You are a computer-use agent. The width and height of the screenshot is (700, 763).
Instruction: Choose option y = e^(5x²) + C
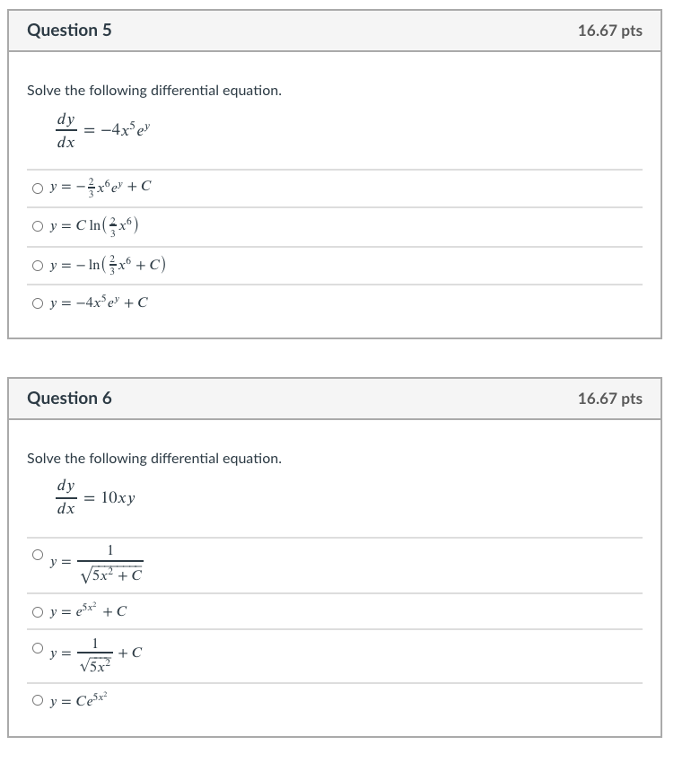[x=37, y=611]
